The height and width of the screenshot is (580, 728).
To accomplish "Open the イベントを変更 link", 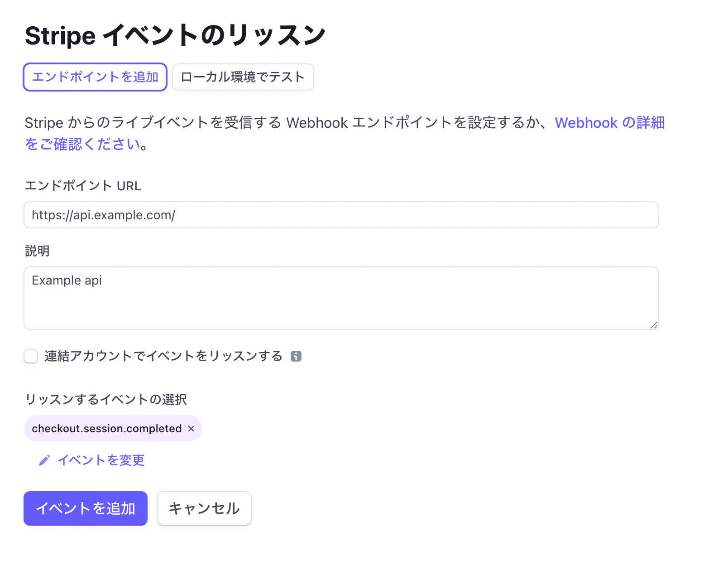I will tap(101, 460).
